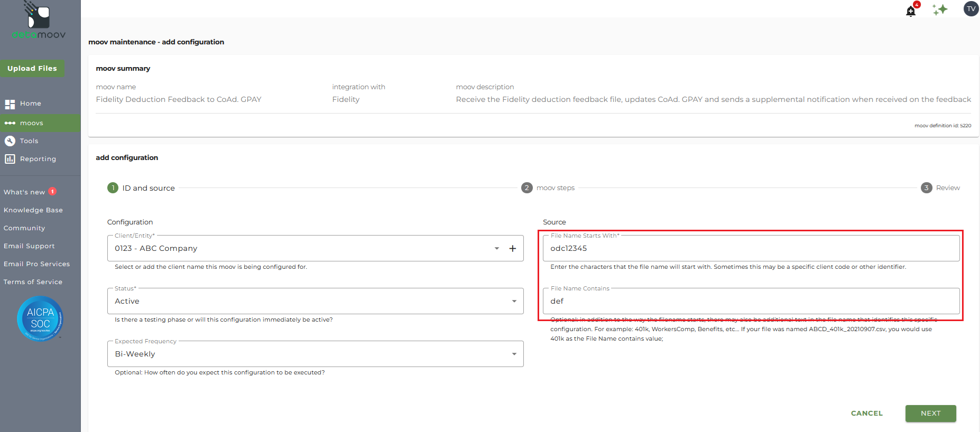The height and width of the screenshot is (432, 980).
Task: Click the datamoov logo
Action: (x=39, y=20)
